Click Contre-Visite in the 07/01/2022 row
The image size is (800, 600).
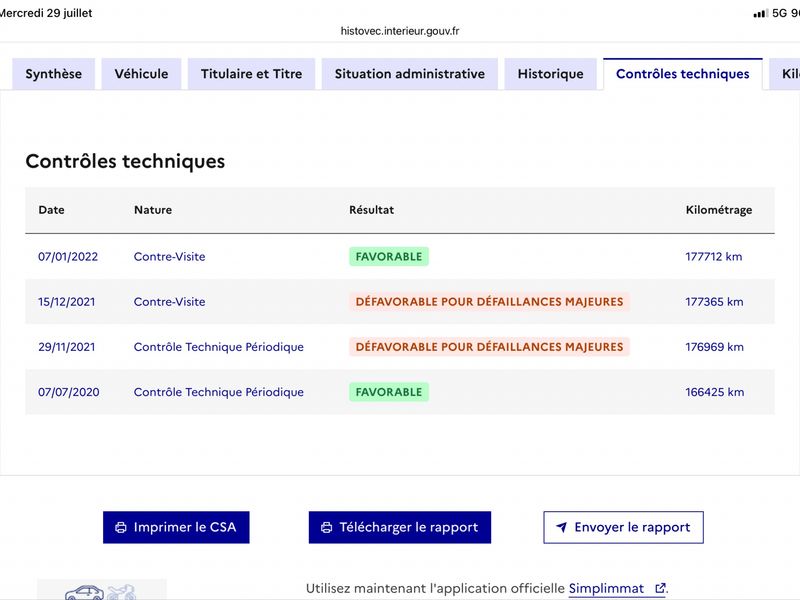[169, 257]
